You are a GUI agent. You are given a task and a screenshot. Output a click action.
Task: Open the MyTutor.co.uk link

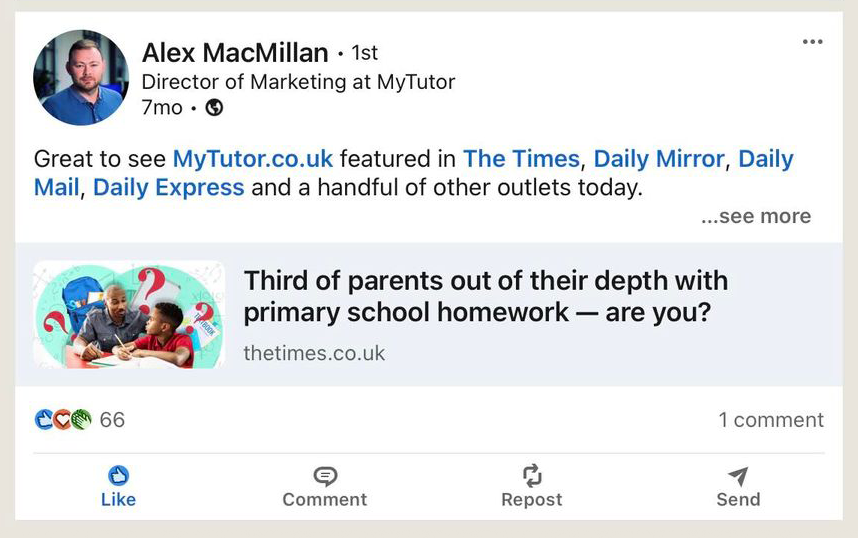click(x=253, y=159)
